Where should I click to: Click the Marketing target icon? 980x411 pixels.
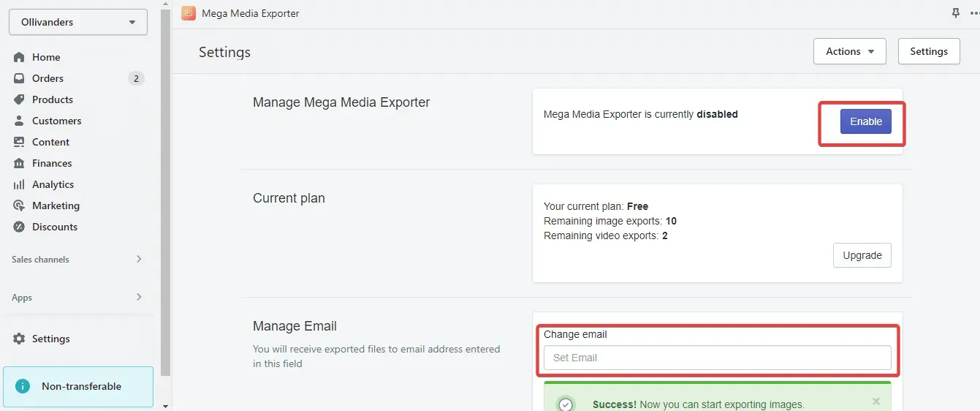coord(20,205)
